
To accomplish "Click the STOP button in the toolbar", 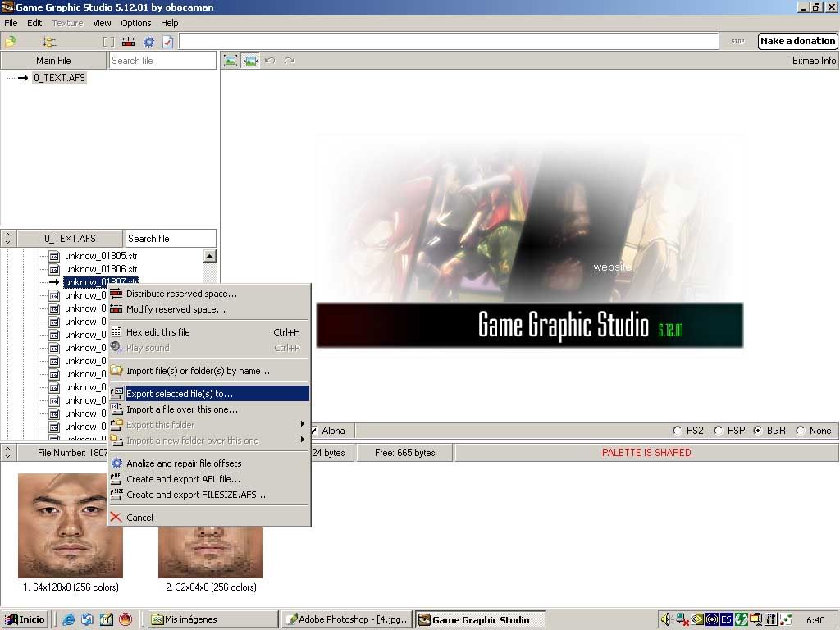I will (x=737, y=41).
